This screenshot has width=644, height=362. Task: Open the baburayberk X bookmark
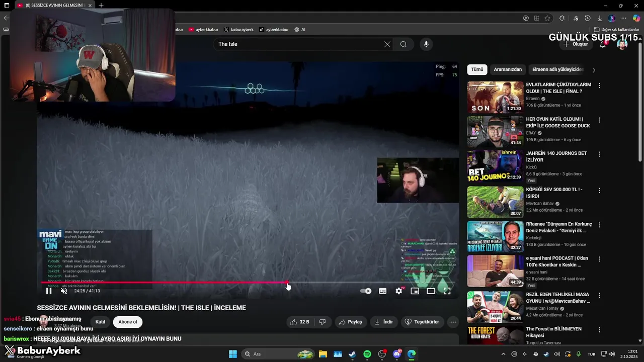(238, 30)
